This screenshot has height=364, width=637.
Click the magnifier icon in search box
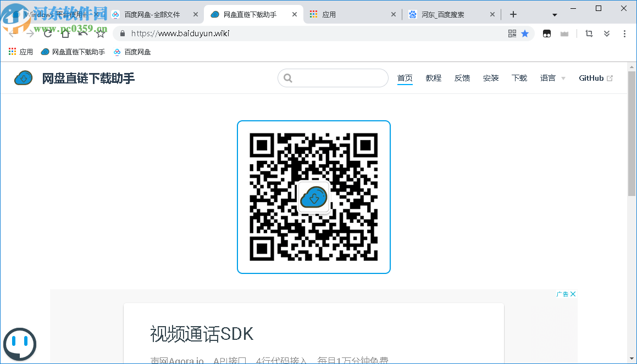coord(288,78)
